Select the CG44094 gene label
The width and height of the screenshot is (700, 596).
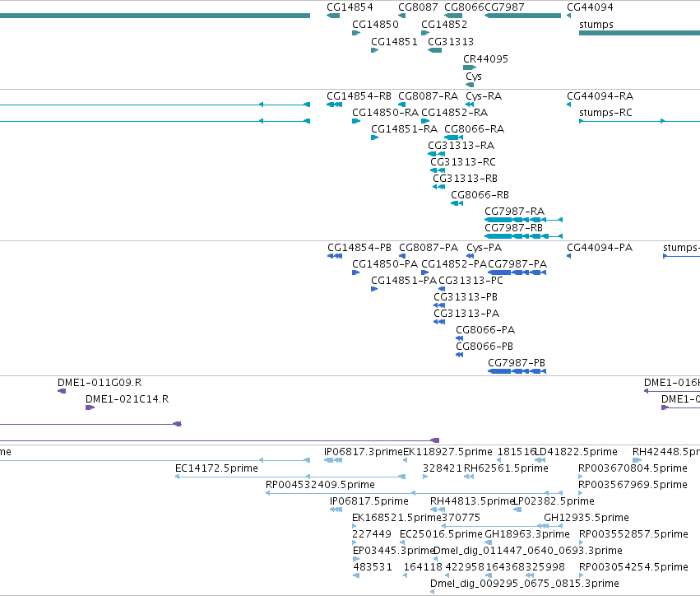coord(590,7)
